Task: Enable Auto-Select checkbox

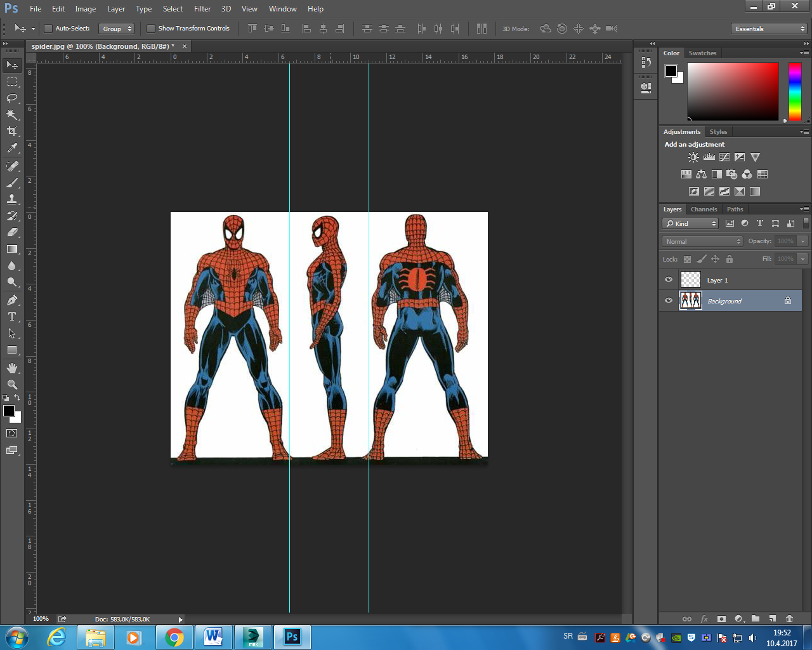Action: pos(48,29)
